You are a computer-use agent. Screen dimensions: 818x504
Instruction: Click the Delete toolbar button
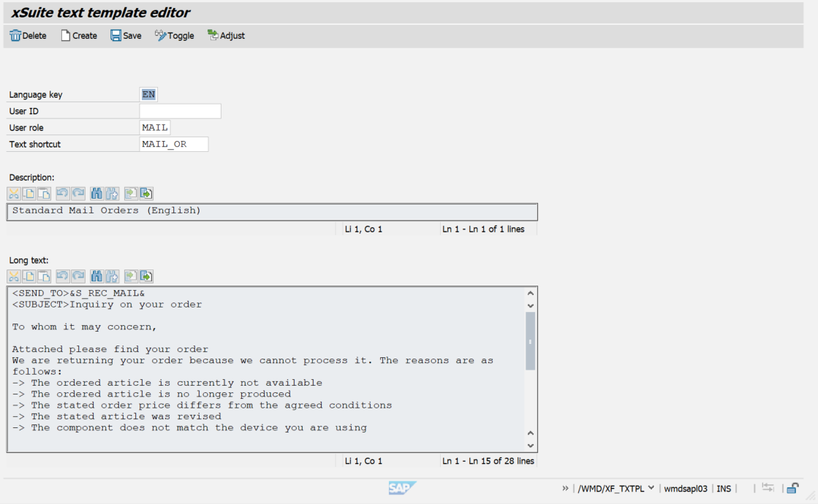pyautogui.click(x=28, y=36)
